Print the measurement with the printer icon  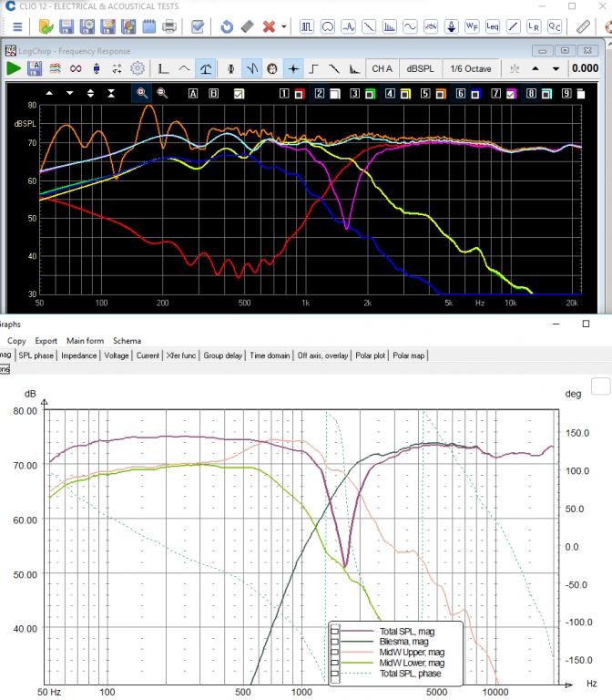tap(169, 26)
